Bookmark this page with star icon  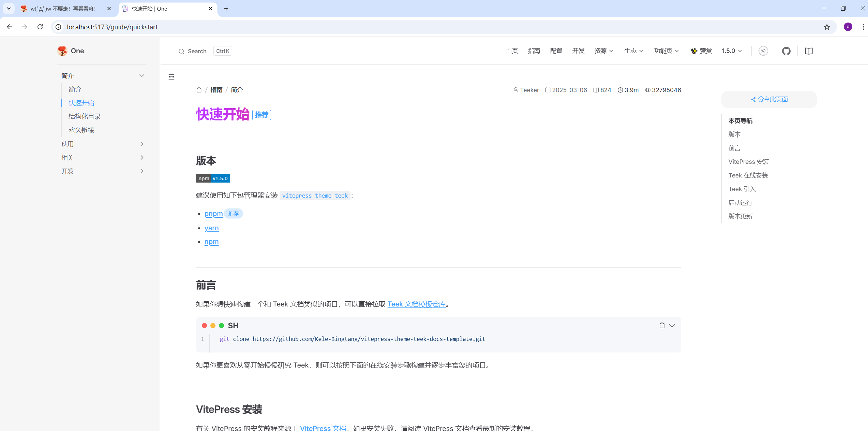click(x=827, y=27)
